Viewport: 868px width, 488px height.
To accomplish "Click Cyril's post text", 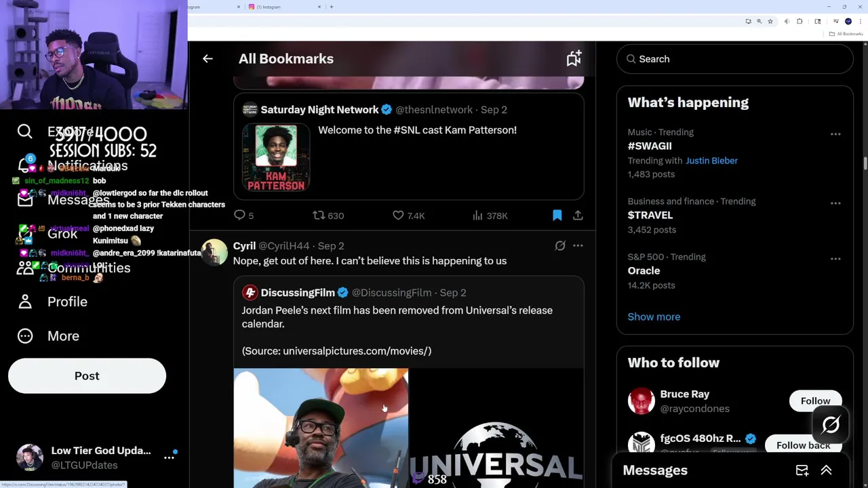I will pyautogui.click(x=370, y=261).
